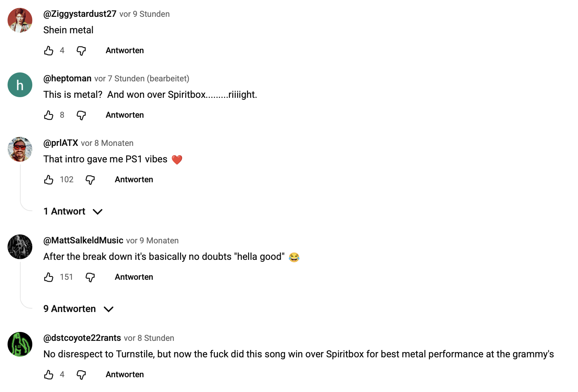
Task: Dislike the "Shein metal" comment
Action: (81, 51)
